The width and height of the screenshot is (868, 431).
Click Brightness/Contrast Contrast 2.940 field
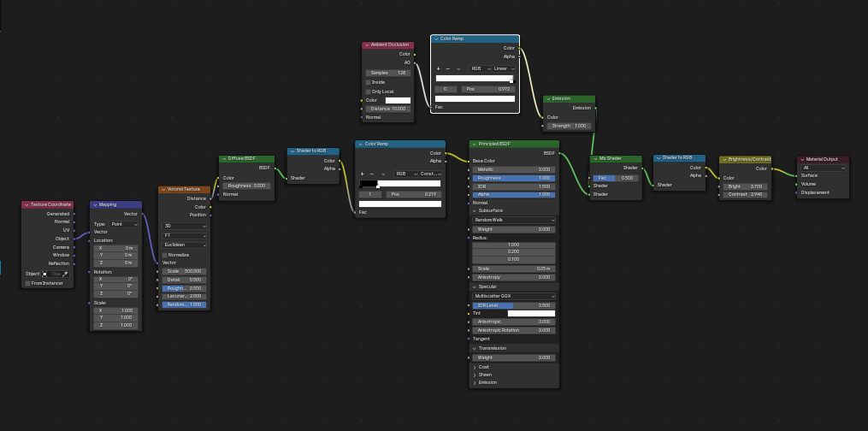tap(745, 195)
